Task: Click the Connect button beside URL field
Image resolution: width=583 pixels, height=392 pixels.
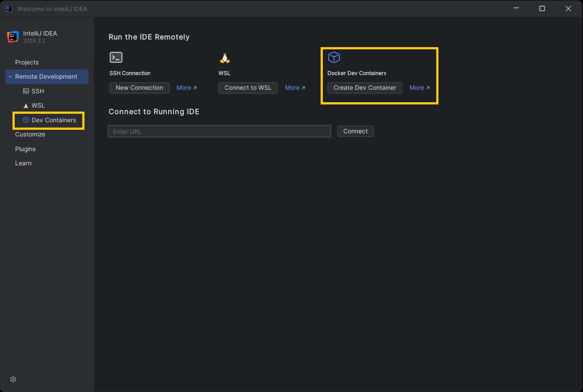Action: pos(355,131)
